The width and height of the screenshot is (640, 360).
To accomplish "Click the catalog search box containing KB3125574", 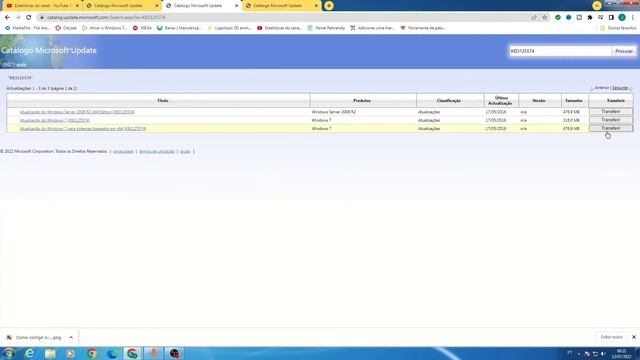I will [560, 51].
